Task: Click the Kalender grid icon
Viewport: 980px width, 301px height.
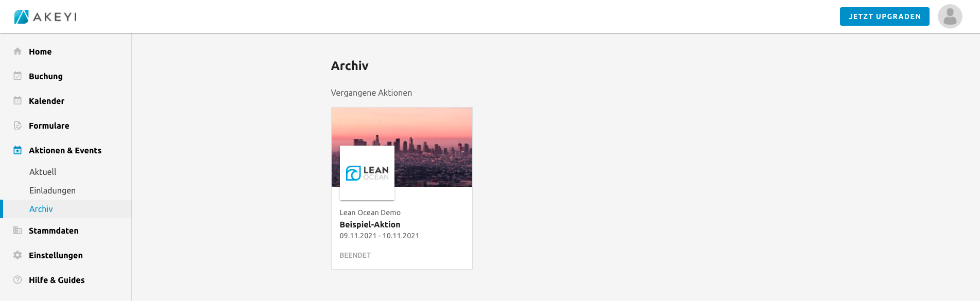Action: coord(18,101)
